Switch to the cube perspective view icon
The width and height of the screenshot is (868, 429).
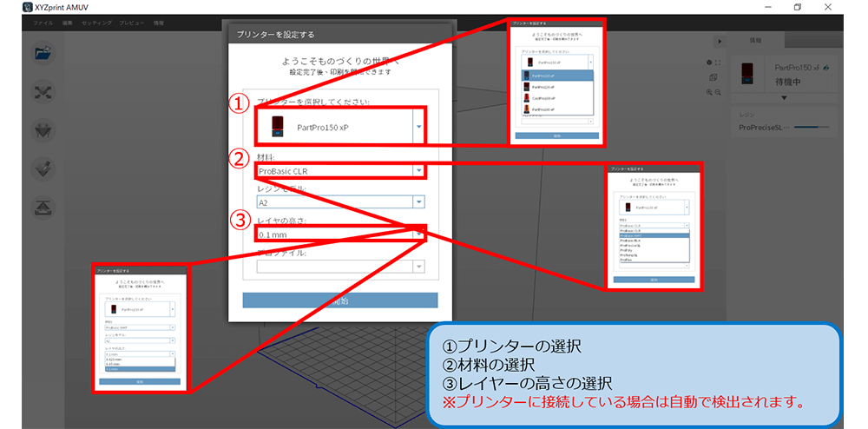(x=713, y=77)
